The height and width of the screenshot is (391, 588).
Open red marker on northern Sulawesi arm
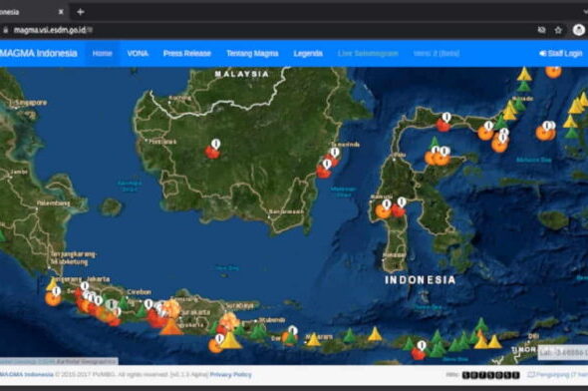pos(442,125)
